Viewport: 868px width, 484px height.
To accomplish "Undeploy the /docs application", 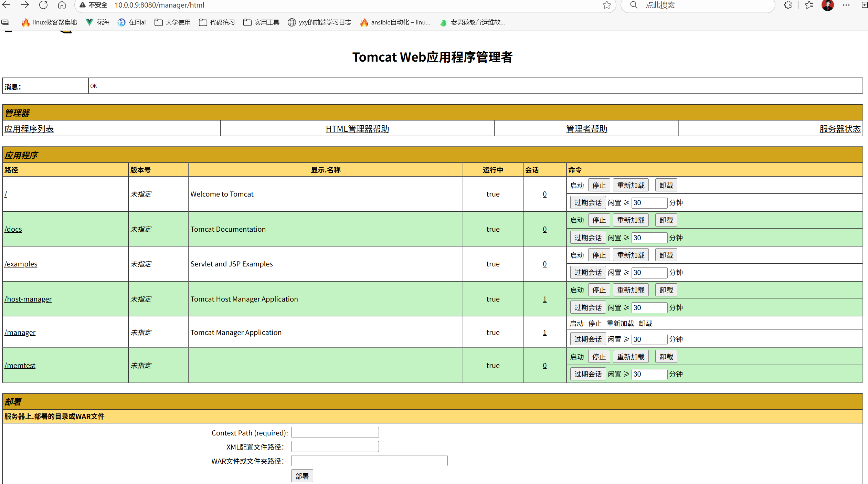I will pyautogui.click(x=666, y=220).
